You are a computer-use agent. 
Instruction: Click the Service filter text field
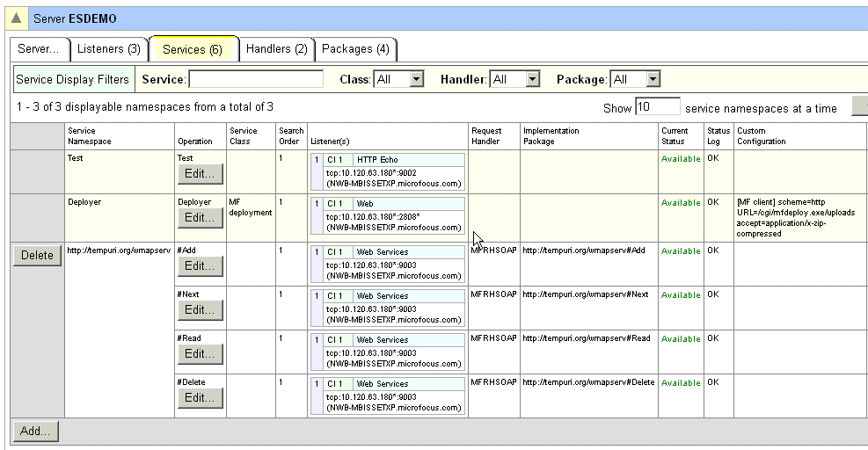256,80
